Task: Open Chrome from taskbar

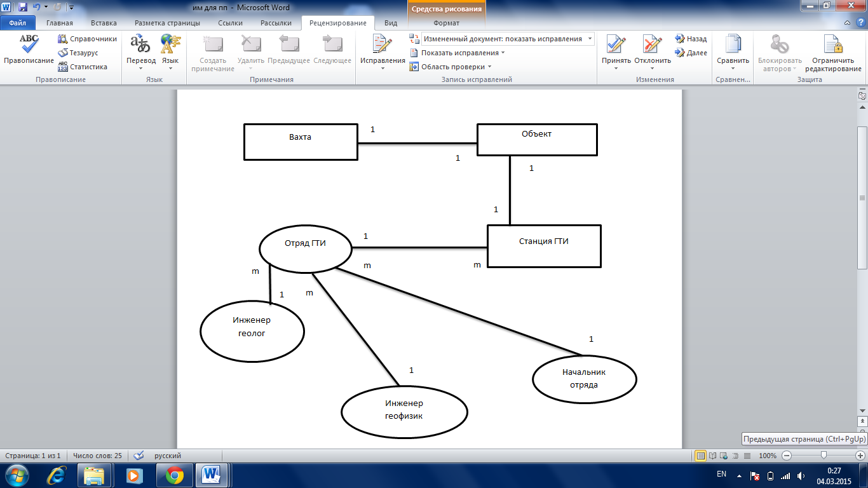Action: click(174, 475)
